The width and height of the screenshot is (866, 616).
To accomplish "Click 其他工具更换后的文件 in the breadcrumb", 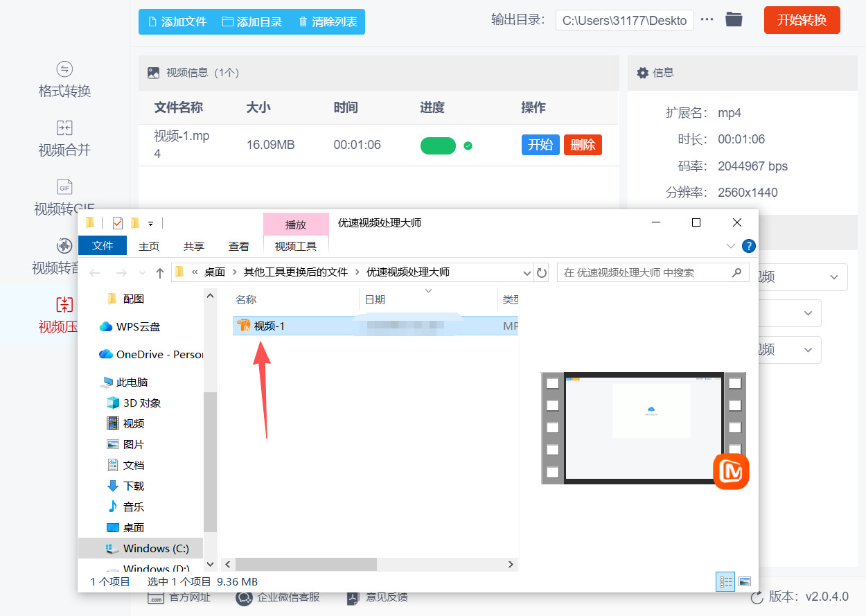I will click(296, 272).
